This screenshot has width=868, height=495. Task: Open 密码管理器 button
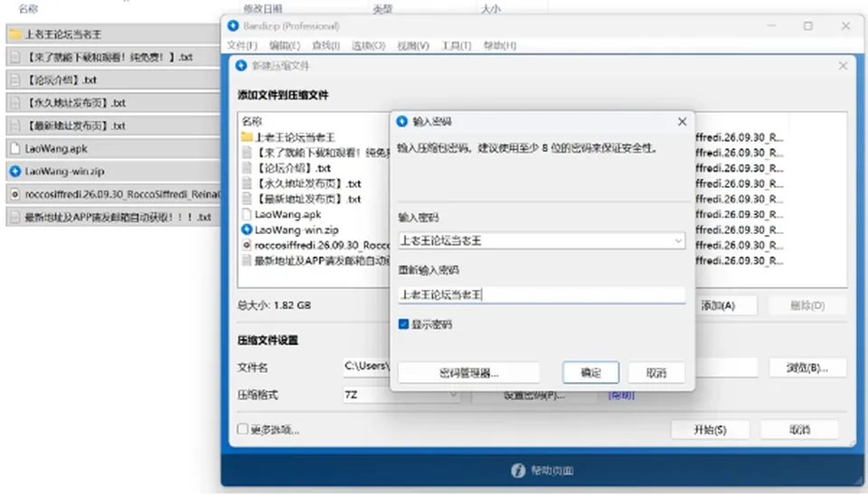click(x=469, y=373)
